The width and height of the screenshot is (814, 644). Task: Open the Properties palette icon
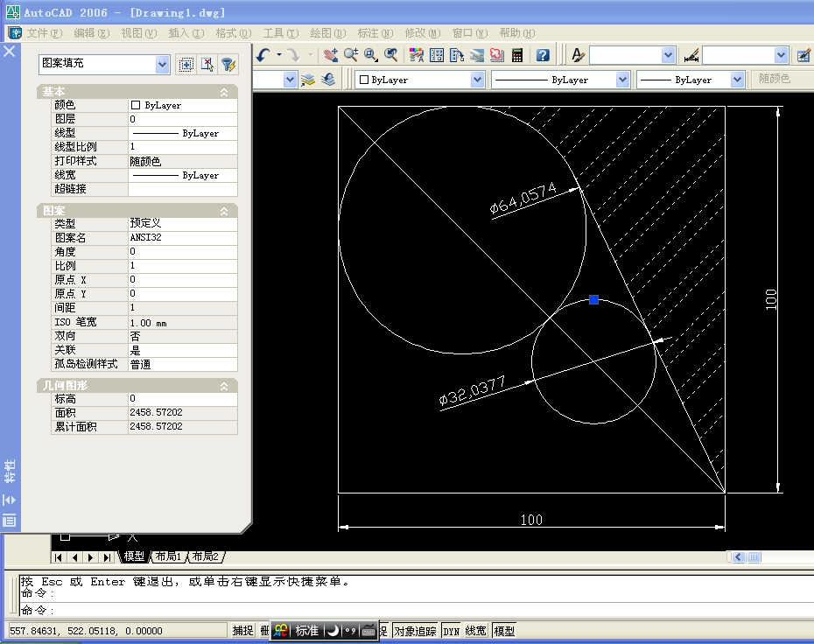[417, 54]
